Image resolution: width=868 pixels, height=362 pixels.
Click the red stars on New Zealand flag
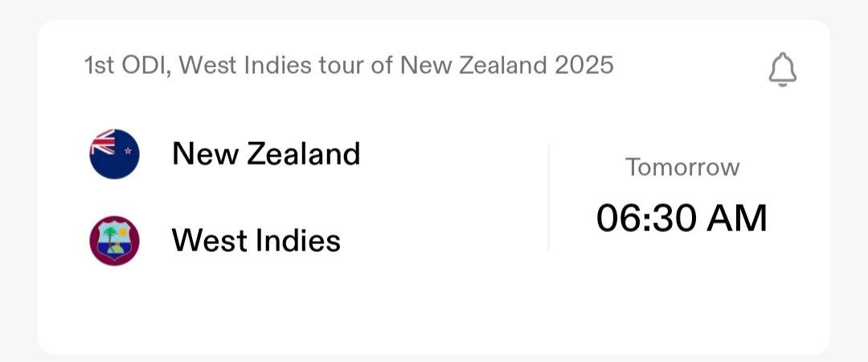(125, 155)
